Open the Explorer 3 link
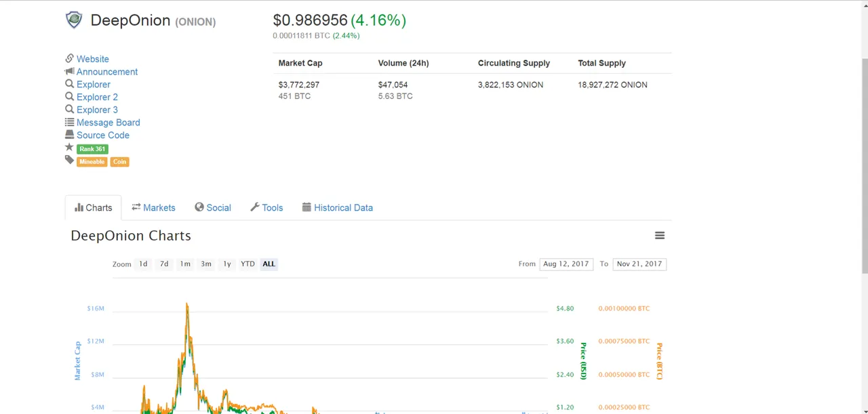This screenshot has width=868, height=414. (97, 110)
